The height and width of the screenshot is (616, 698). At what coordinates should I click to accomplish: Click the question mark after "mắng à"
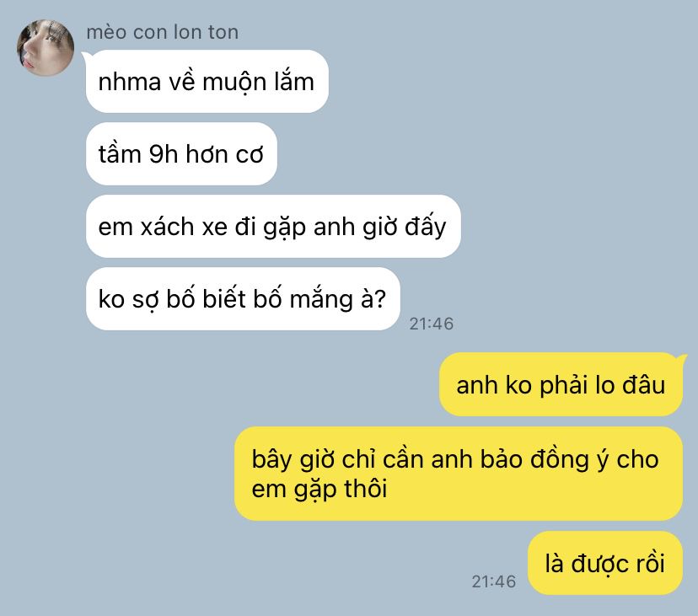380,299
